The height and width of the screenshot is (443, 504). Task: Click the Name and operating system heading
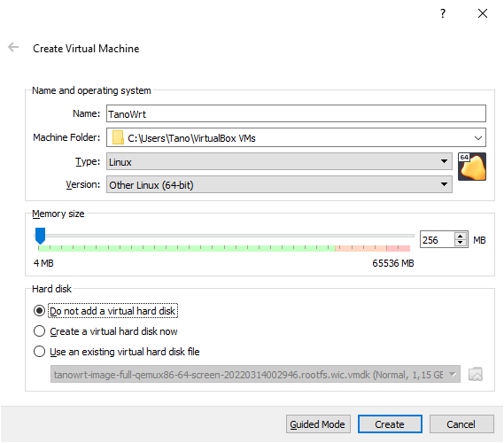click(x=91, y=90)
